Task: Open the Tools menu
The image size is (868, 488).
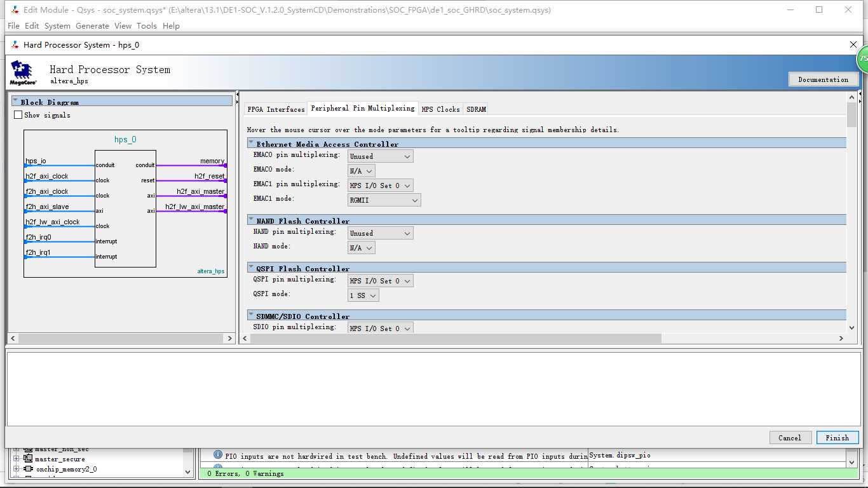Action: (x=147, y=26)
